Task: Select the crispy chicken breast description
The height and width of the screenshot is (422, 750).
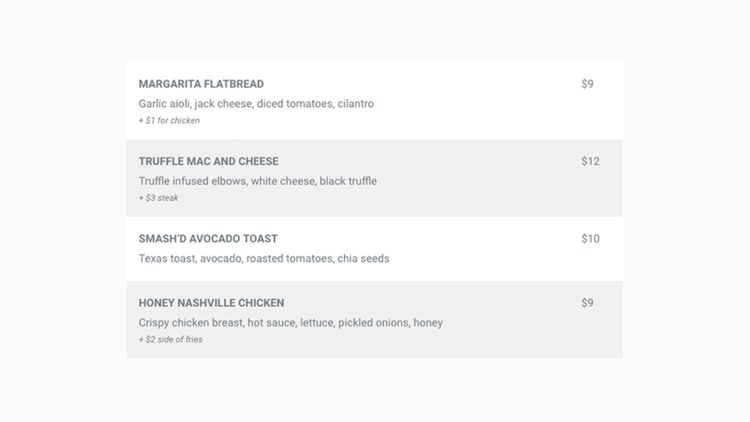Action: [291, 323]
